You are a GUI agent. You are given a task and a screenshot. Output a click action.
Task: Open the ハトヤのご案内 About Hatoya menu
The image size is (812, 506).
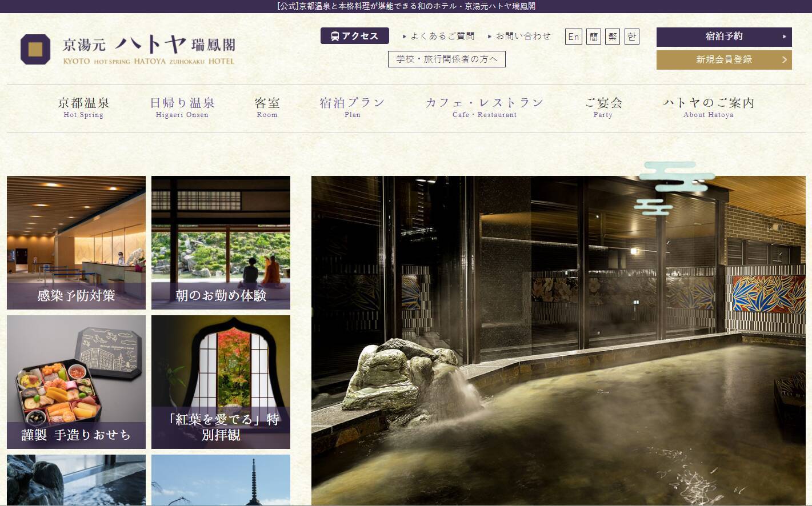[709, 107]
